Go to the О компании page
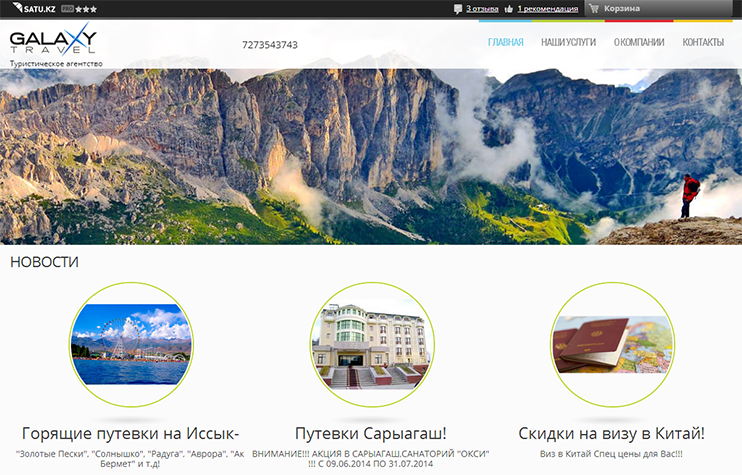Image resolution: width=742 pixels, height=475 pixels. pos(639,43)
